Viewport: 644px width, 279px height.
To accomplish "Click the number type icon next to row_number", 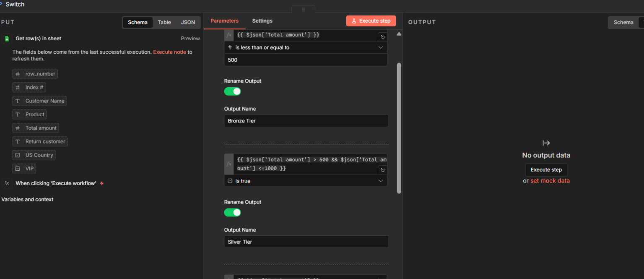I will (x=18, y=74).
